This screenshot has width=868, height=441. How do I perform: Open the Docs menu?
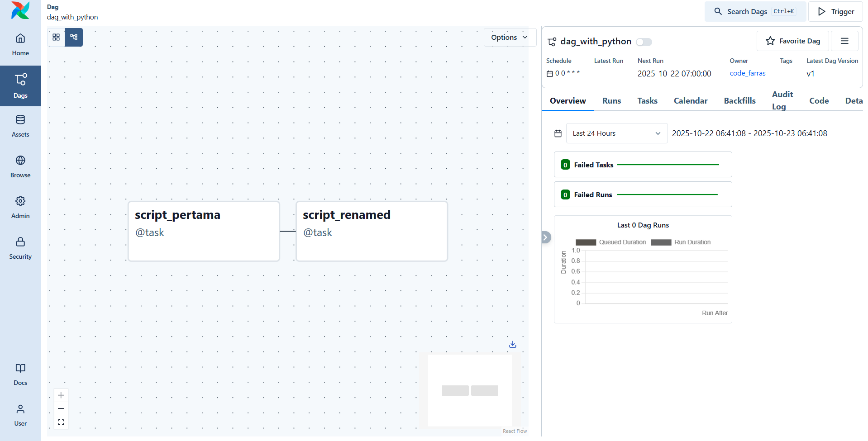coord(20,375)
